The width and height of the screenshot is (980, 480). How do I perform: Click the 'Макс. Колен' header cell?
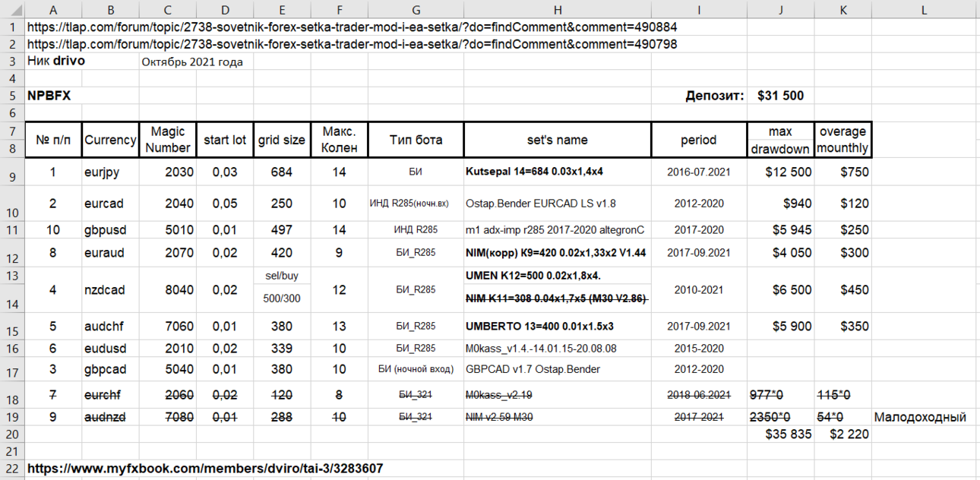340,139
